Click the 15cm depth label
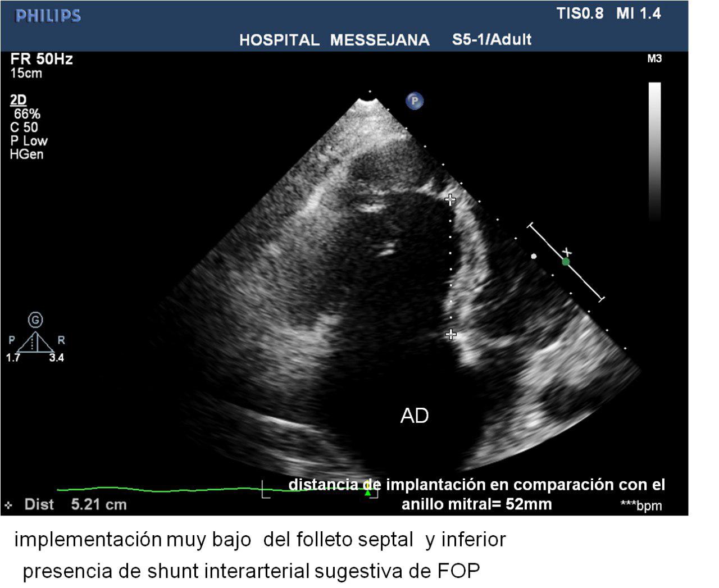 26,73
